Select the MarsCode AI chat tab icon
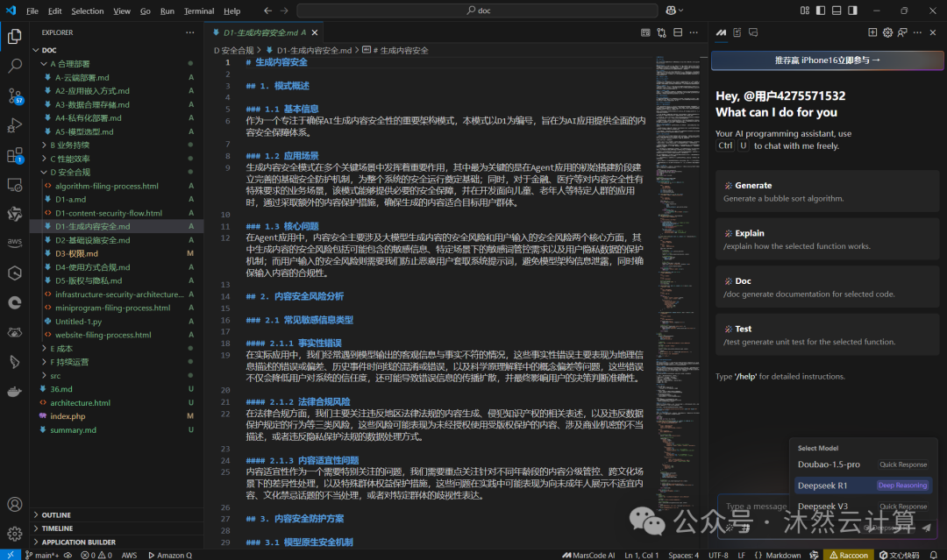 pyautogui.click(x=721, y=32)
